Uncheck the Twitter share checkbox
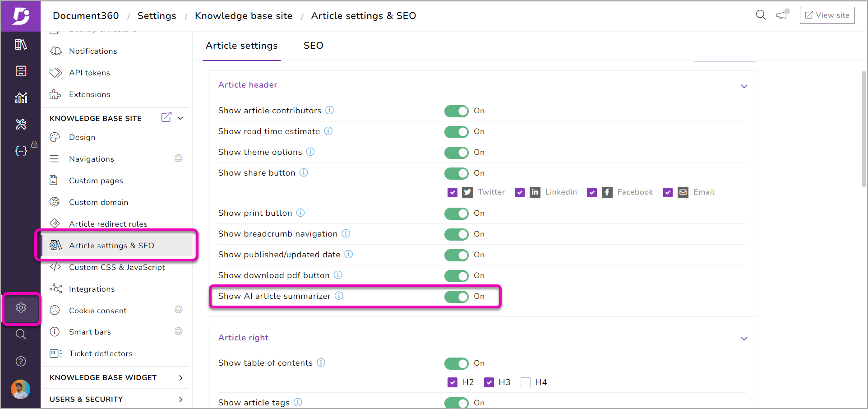Image resolution: width=868 pixels, height=409 pixels. (452, 193)
